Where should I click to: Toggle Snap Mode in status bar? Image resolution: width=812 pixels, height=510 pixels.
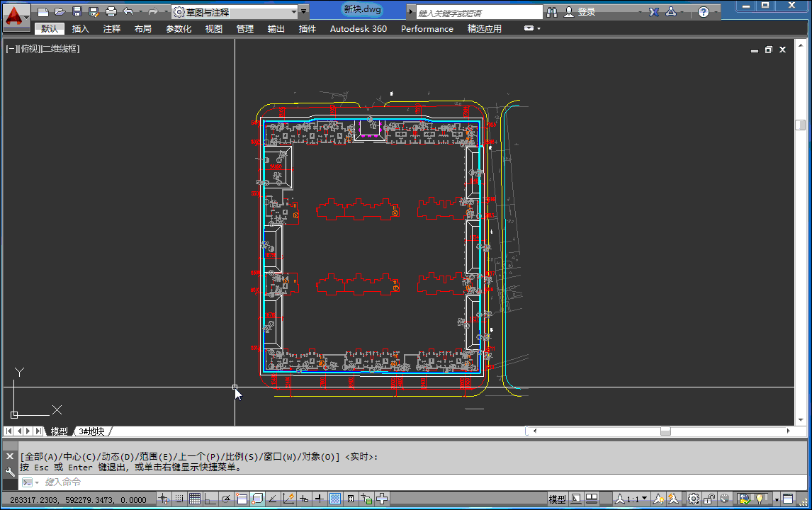(179, 499)
